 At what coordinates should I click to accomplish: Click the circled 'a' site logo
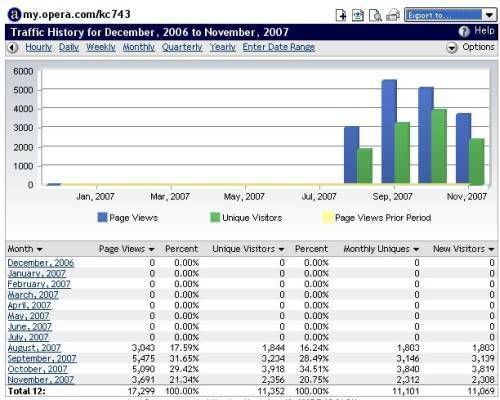[14, 14]
